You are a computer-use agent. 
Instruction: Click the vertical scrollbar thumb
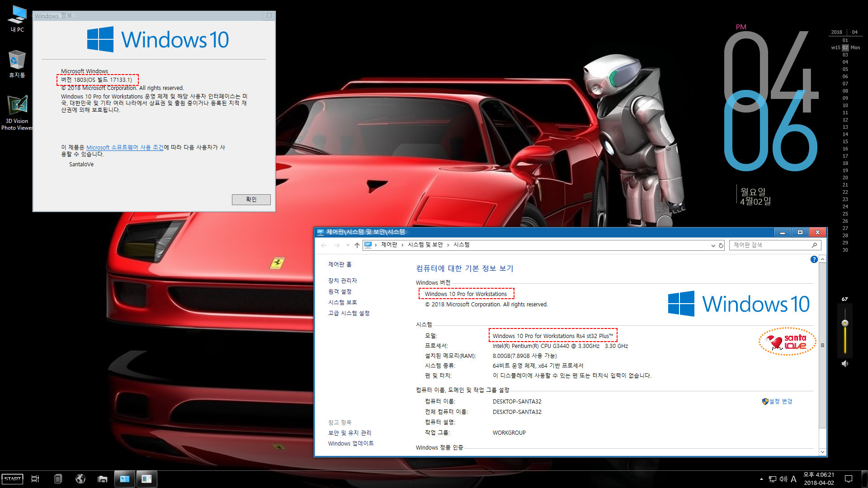[x=822, y=345]
